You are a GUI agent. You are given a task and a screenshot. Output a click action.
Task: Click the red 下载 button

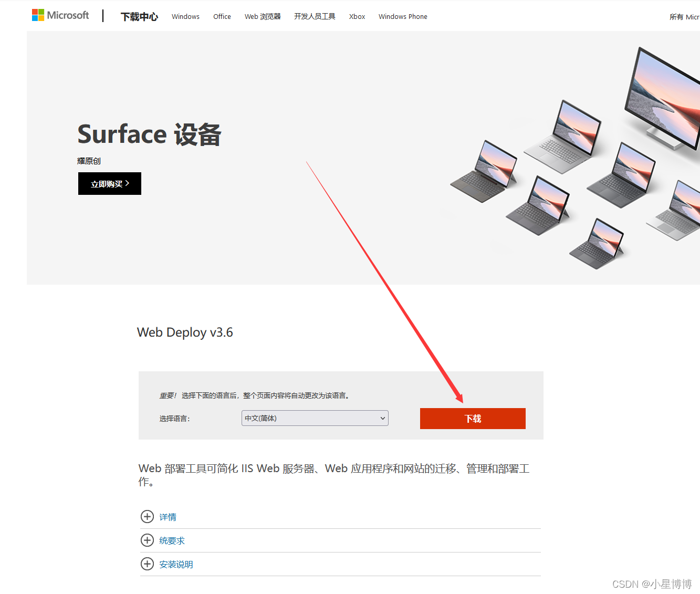[473, 419]
